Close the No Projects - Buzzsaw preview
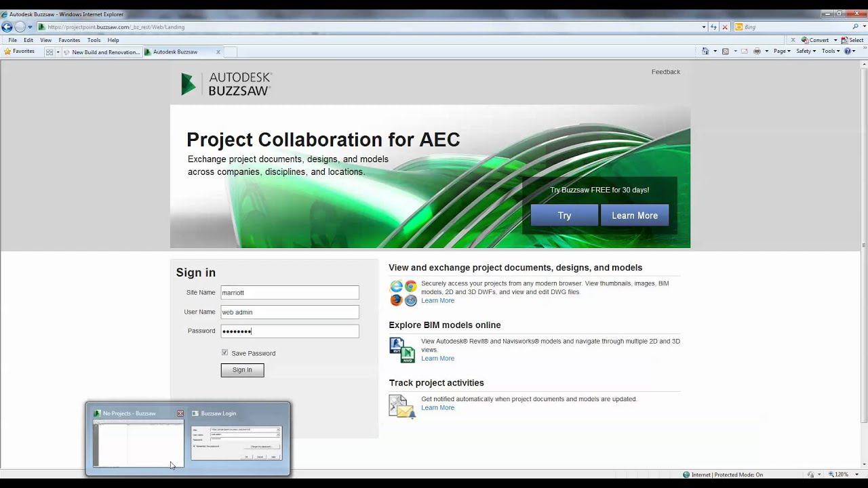 pos(180,413)
